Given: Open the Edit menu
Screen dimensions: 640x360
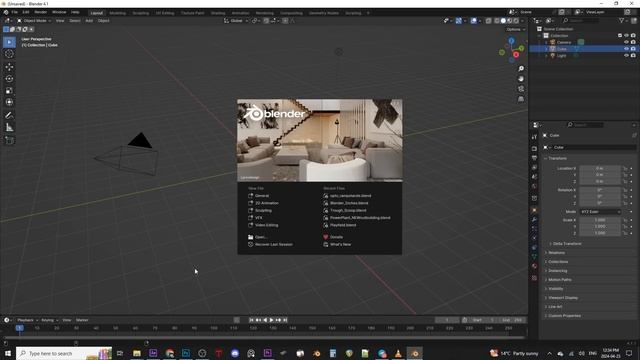Looking at the screenshot, I should [x=26, y=12].
